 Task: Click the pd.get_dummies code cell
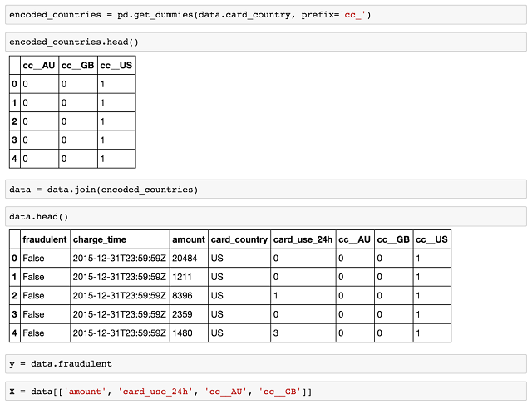tap(266, 15)
